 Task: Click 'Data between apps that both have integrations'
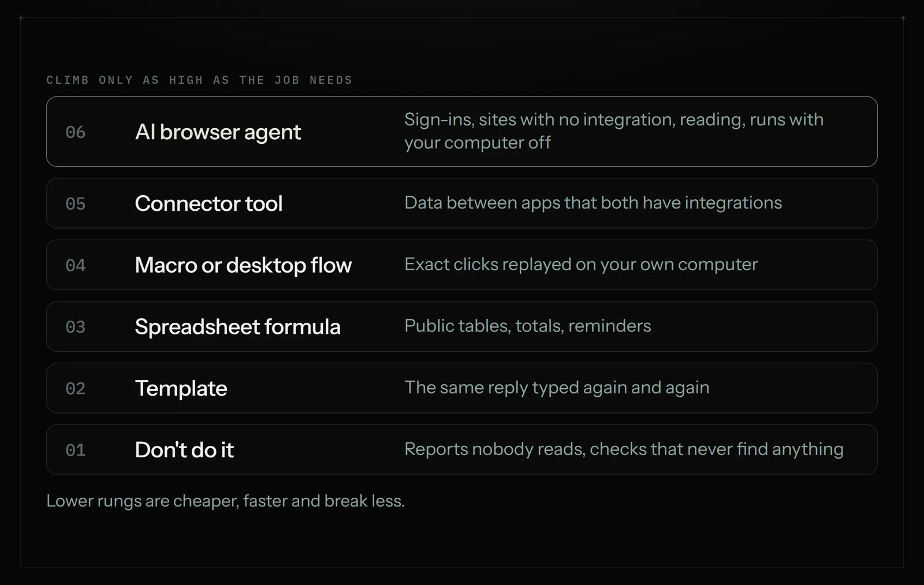tap(593, 203)
